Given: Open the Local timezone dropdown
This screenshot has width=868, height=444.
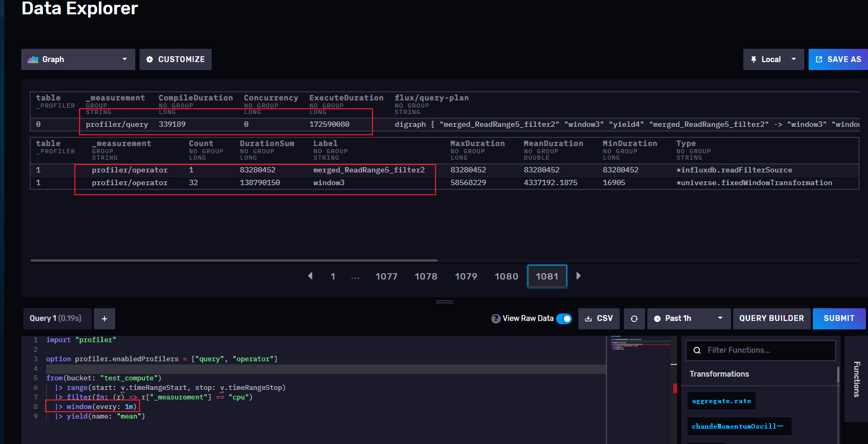Looking at the screenshot, I should [x=774, y=59].
